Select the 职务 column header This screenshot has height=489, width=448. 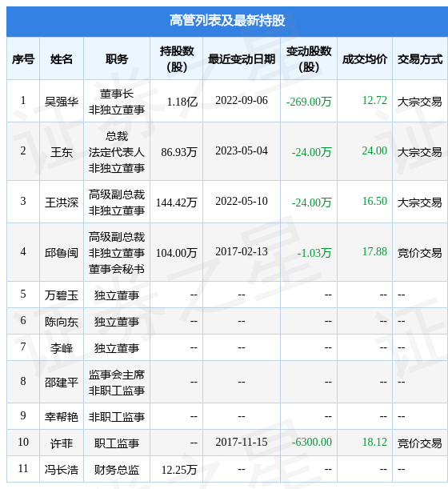(x=117, y=59)
